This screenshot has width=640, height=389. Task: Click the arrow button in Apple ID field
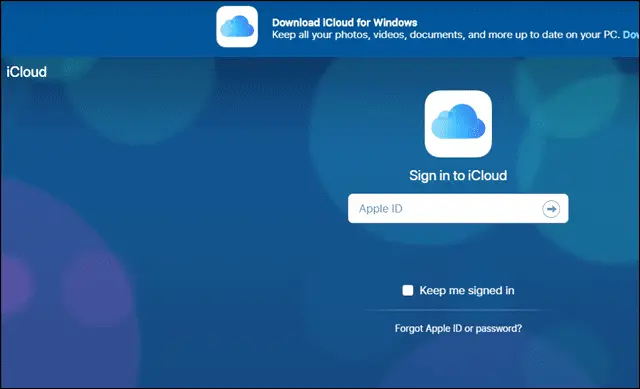click(x=551, y=209)
